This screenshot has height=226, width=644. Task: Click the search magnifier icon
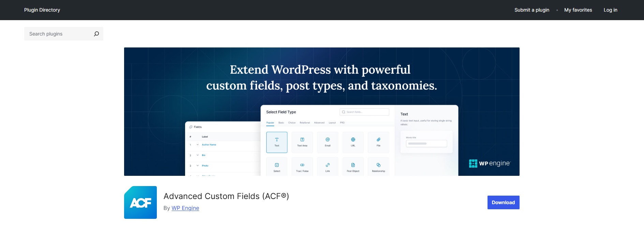click(96, 34)
